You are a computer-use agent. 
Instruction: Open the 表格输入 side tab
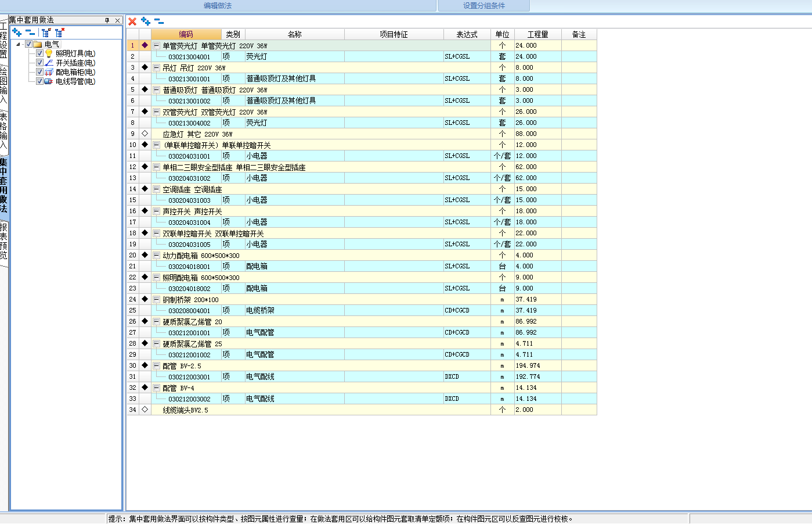tap(3, 131)
